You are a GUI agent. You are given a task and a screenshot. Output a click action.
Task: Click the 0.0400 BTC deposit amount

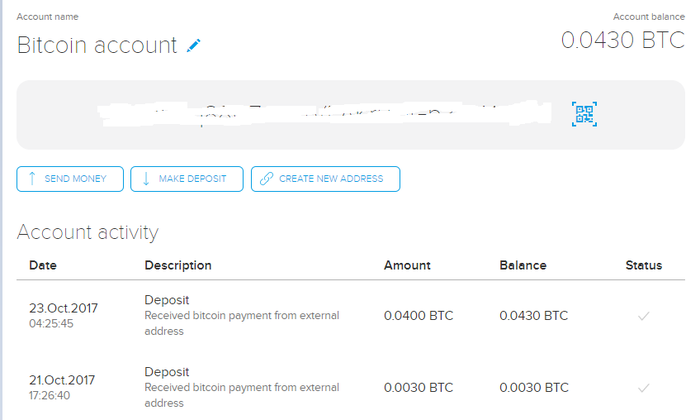(x=418, y=316)
